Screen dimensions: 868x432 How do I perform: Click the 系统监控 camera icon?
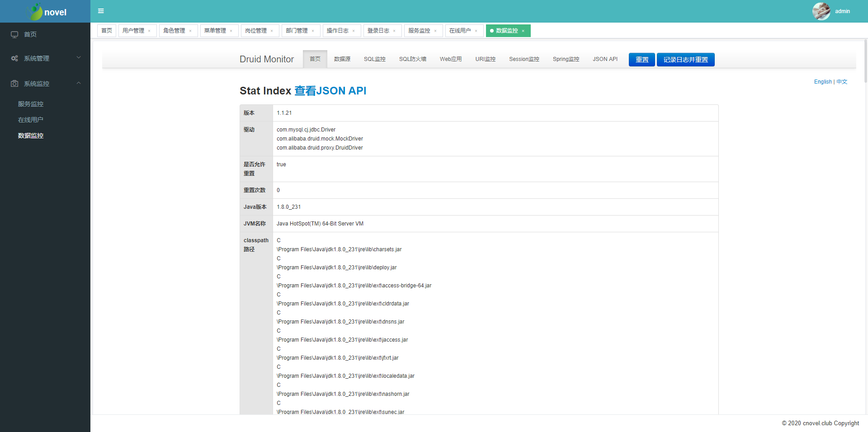[14, 84]
